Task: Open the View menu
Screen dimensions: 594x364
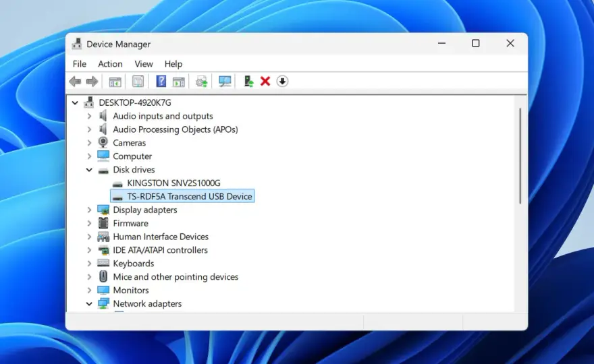Action: [x=144, y=64]
